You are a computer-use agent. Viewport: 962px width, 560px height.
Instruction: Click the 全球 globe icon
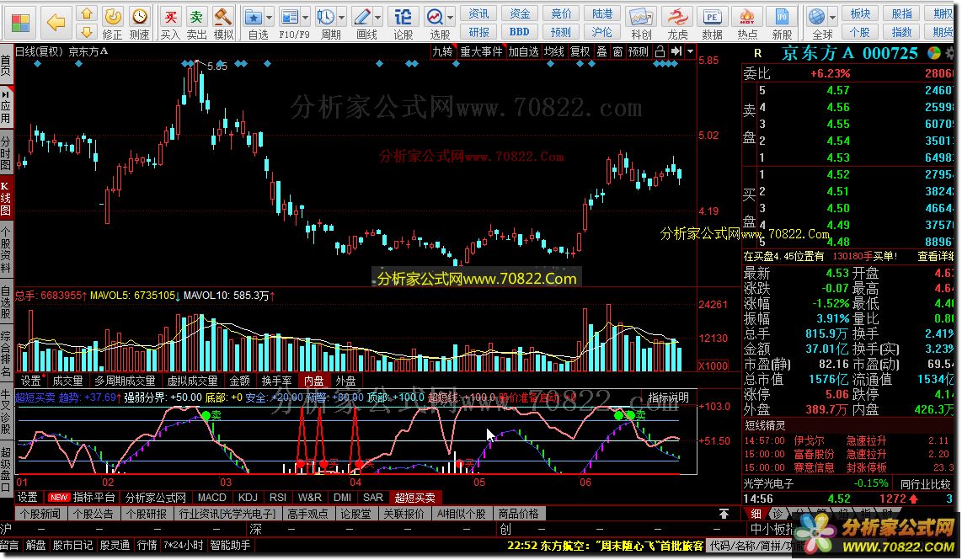pyautogui.click(x=816, y=17)
